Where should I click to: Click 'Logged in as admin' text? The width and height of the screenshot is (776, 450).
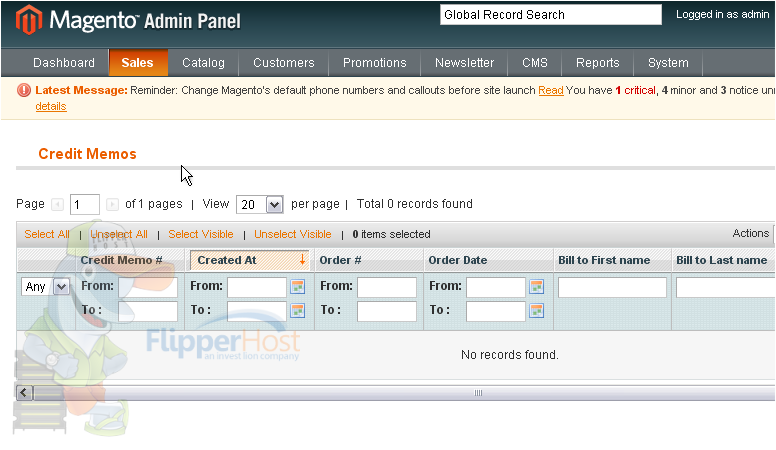click(723, 14)
